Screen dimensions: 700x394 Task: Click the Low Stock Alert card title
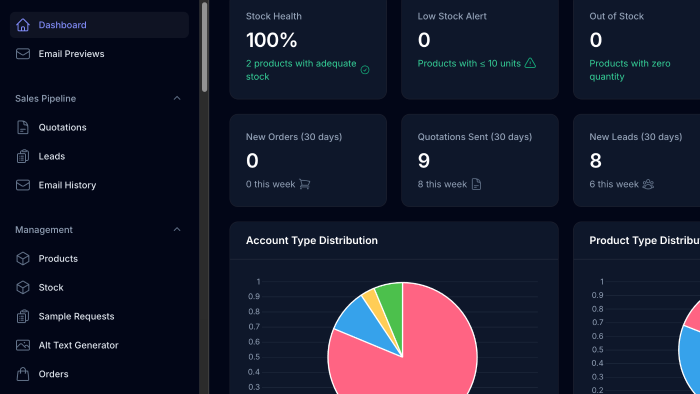pyautogui.click(x=452, y=16)
